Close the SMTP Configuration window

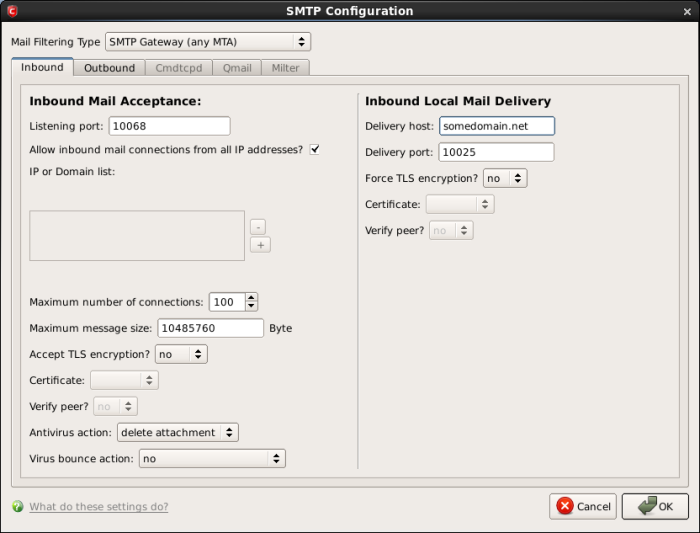(687, 11)
